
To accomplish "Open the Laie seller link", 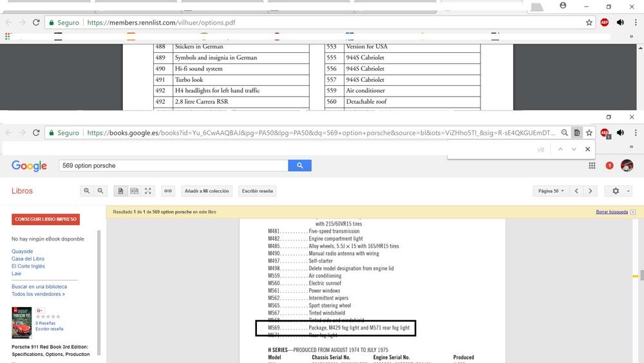I will 17,273.
